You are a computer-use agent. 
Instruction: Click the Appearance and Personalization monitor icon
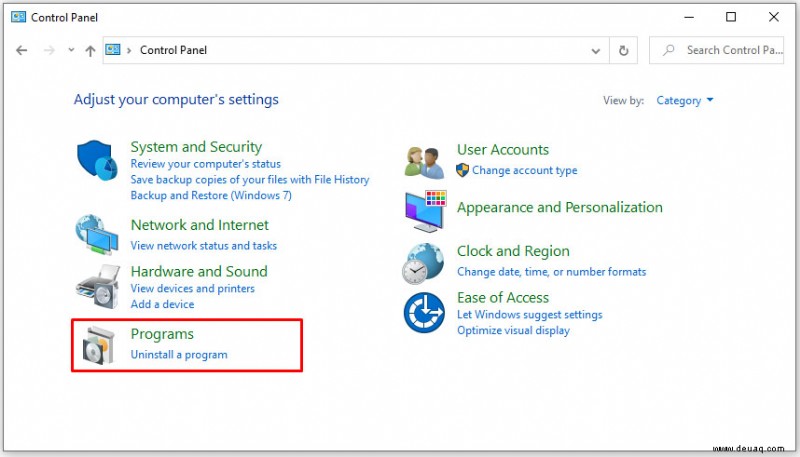click(x=426, y=211)
